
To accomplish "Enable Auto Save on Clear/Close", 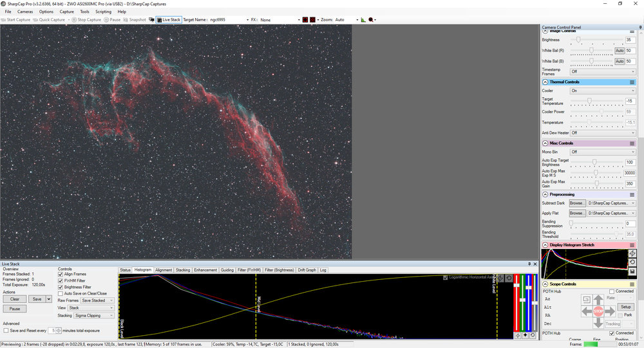I will (x=61, y=293).
